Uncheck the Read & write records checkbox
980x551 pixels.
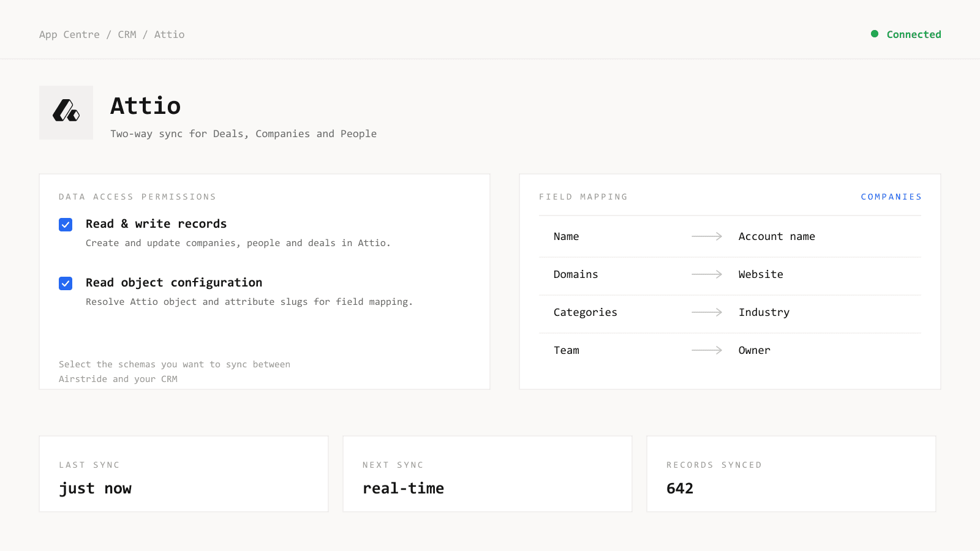click(x=66, y=225)
